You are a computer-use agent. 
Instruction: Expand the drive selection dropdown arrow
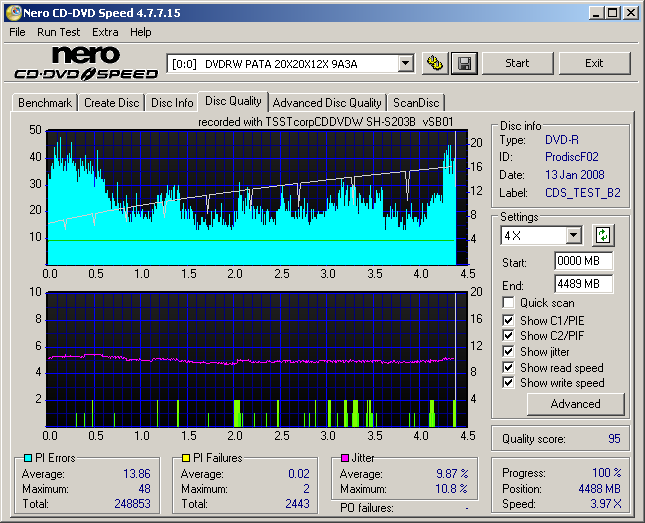[406, 63]
